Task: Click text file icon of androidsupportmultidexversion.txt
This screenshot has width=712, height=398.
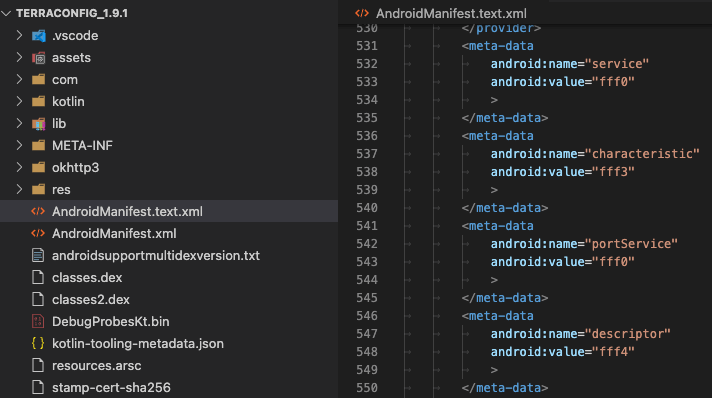Action: (x=38, y=255)
